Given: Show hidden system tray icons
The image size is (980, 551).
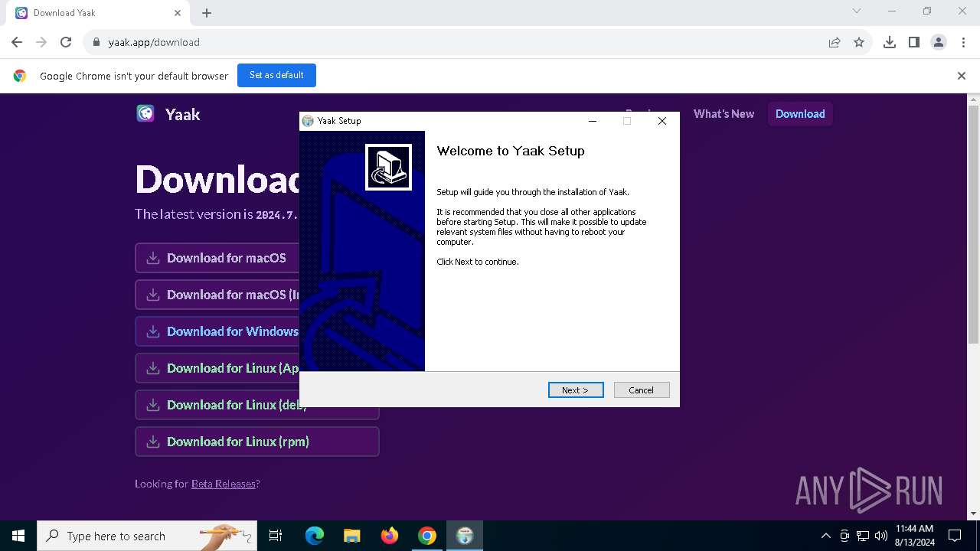Looking at the screenshot, I should pyautogui.click(x=826, y=536).
